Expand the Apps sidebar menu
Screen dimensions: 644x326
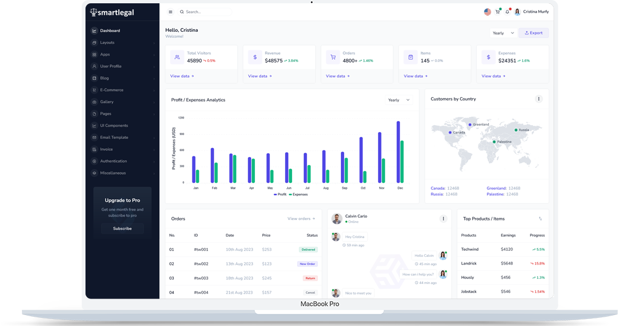pyautogui.click(x=93, y=54)
